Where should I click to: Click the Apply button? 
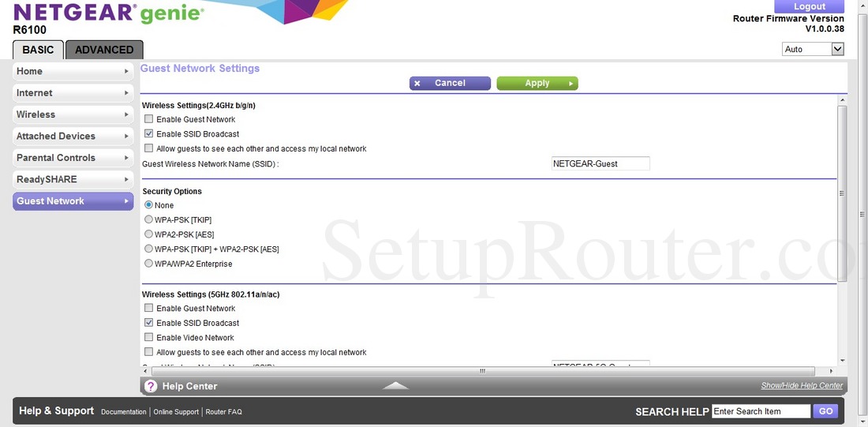click(x=537, y=83)
